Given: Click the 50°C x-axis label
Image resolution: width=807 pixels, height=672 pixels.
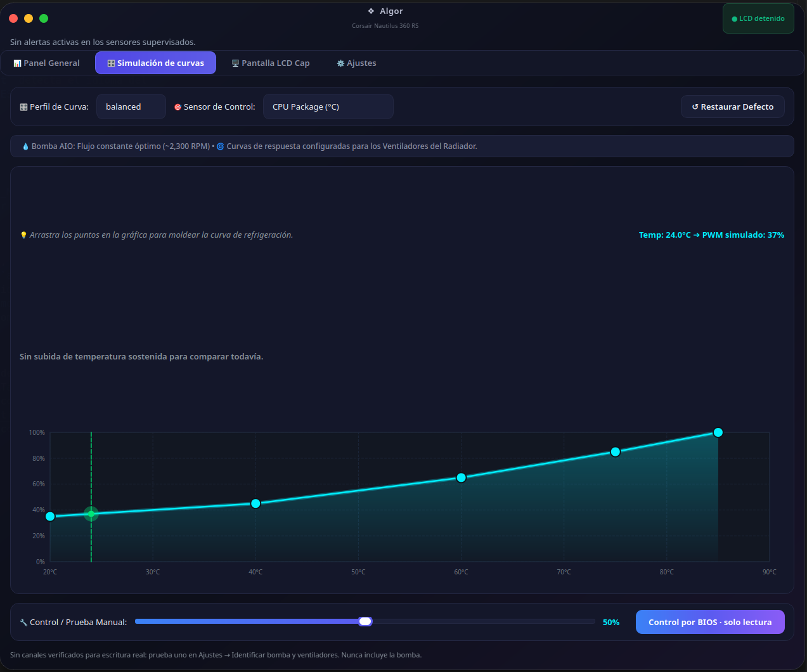Looking at the screenshot, I should 358,572.
